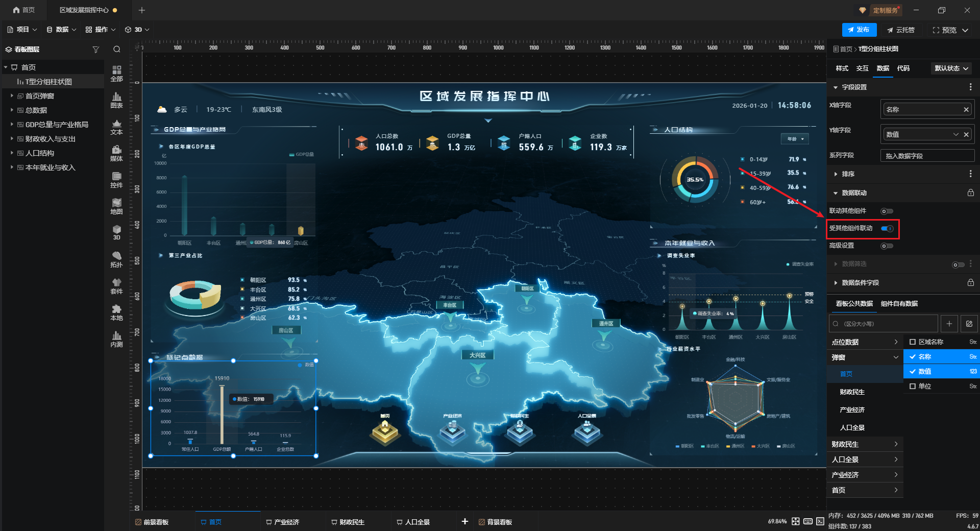Image resolution: width=980 pixels, height=531 pixels.
Task: Click the 云托管 button
Action: (901, 30)
